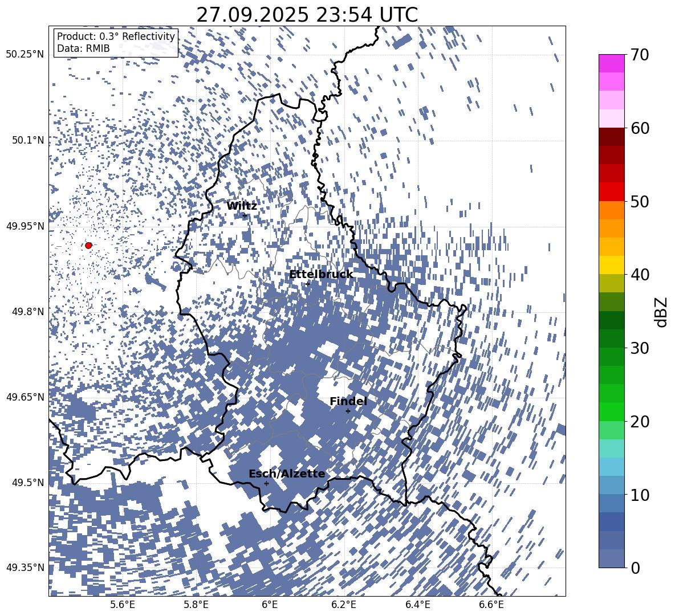This screenshot has height=616, width=675.
Task: Click the Esch/Alzette city label
Action: (x=287, y=474)
